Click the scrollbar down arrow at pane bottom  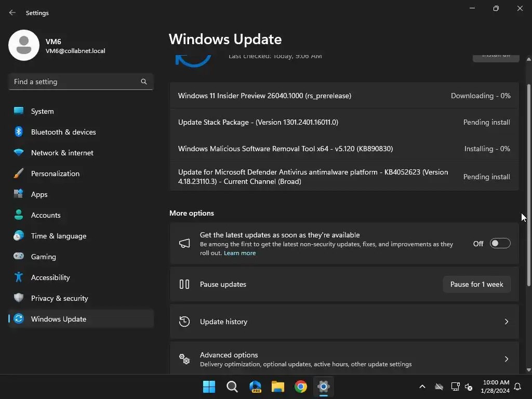528,370
